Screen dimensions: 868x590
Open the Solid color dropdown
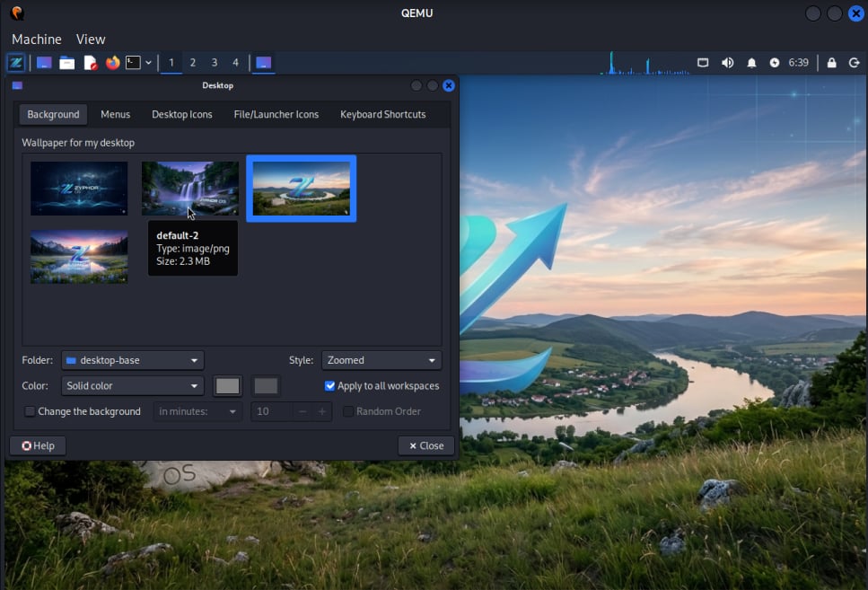click(x=133, y=386)
